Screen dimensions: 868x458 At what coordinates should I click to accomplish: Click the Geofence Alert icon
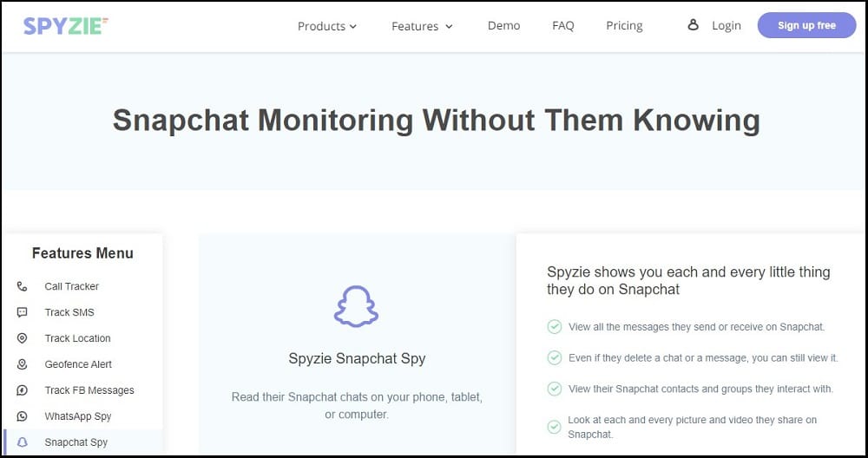(23, 364)
